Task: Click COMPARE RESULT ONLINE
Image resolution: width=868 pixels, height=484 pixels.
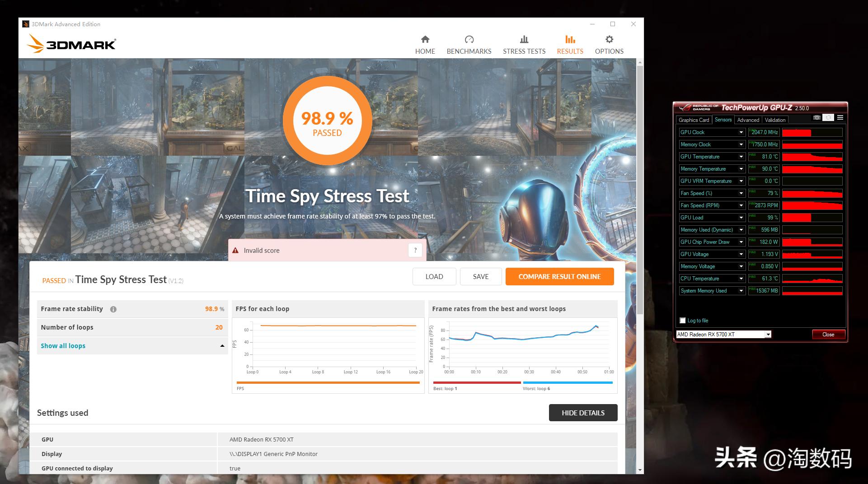Action: [559, 277]
